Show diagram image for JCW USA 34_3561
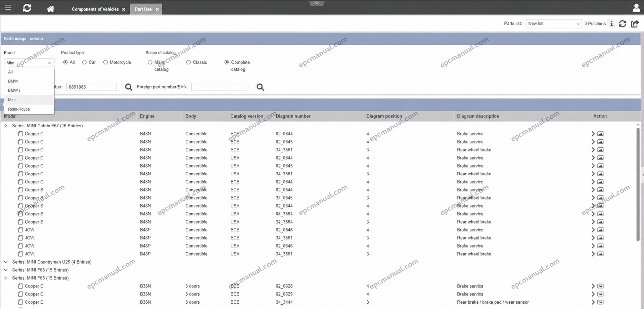The height and width of the screenshot is (309, 644). coord(600,254)
